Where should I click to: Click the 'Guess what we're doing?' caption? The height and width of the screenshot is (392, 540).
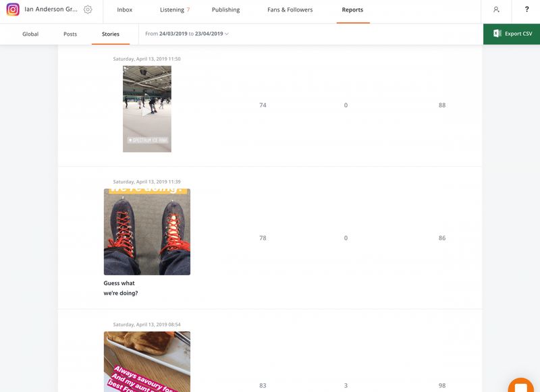click(x=121, y=288)
